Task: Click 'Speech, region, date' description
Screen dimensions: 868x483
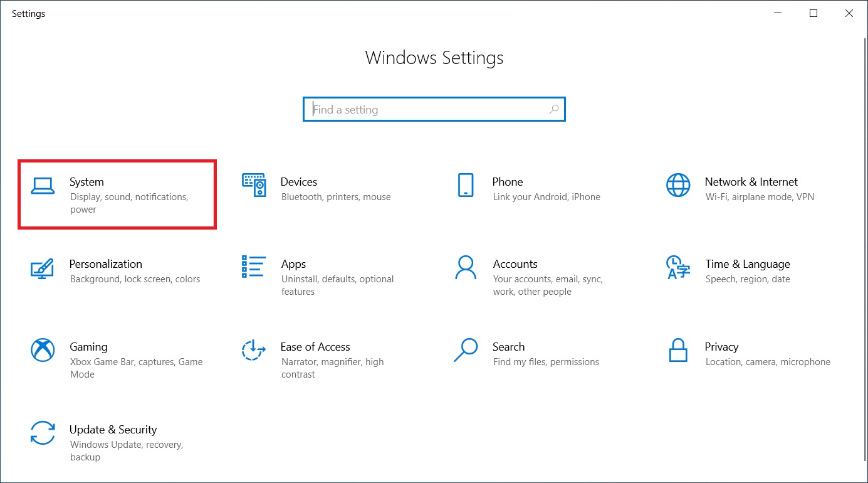Action: 748,279
